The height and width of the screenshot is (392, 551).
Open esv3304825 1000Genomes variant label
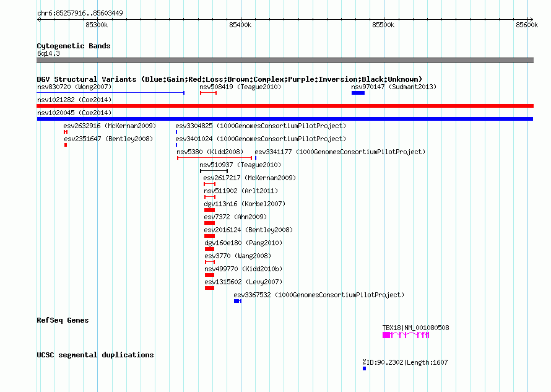point(261,126)
